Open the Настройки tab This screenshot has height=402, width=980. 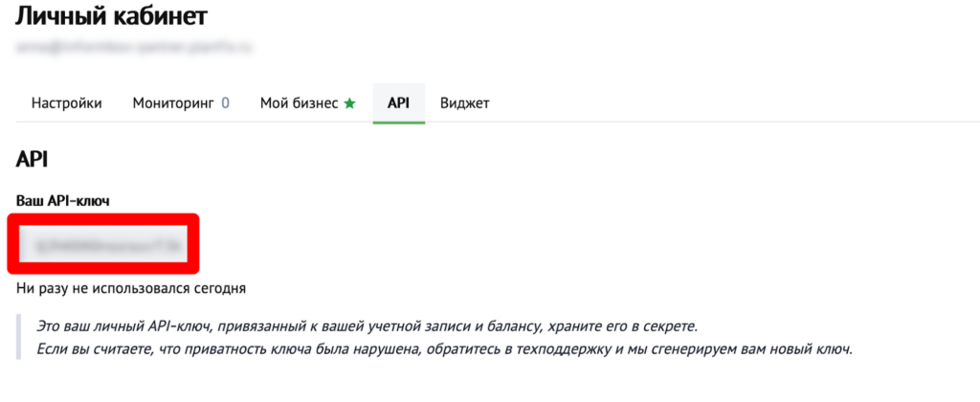coord(66,103)
